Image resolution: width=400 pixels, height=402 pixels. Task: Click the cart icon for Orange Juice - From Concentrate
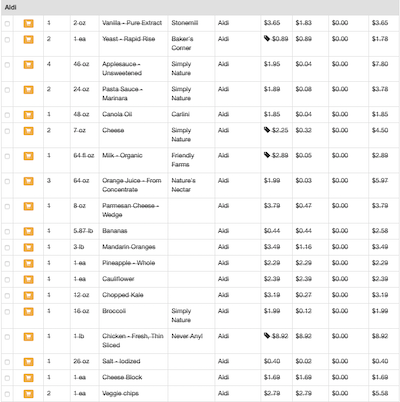(29, 181)
